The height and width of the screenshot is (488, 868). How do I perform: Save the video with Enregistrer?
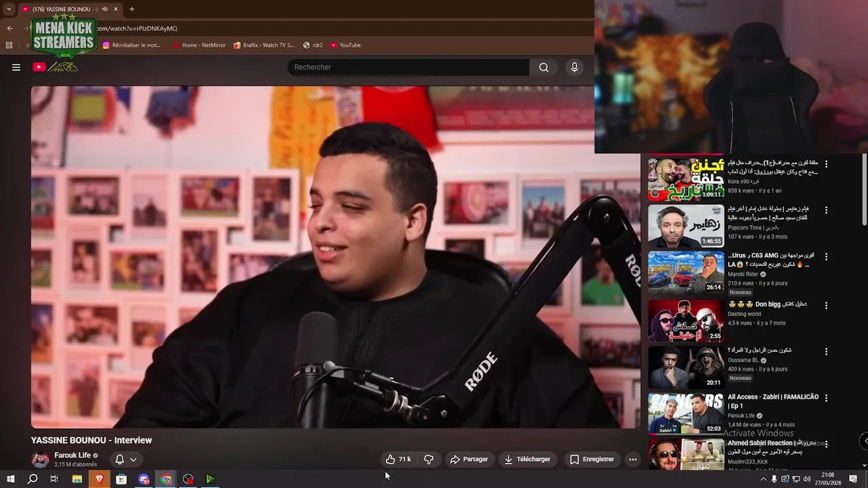[x=592, y=460]
